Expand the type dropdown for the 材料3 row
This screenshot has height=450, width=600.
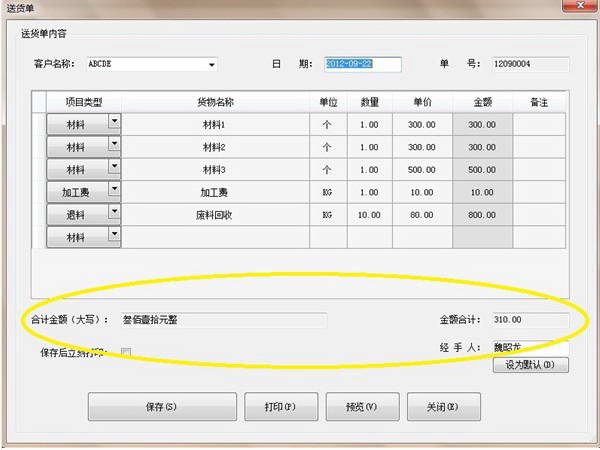(x=113, y=169)
